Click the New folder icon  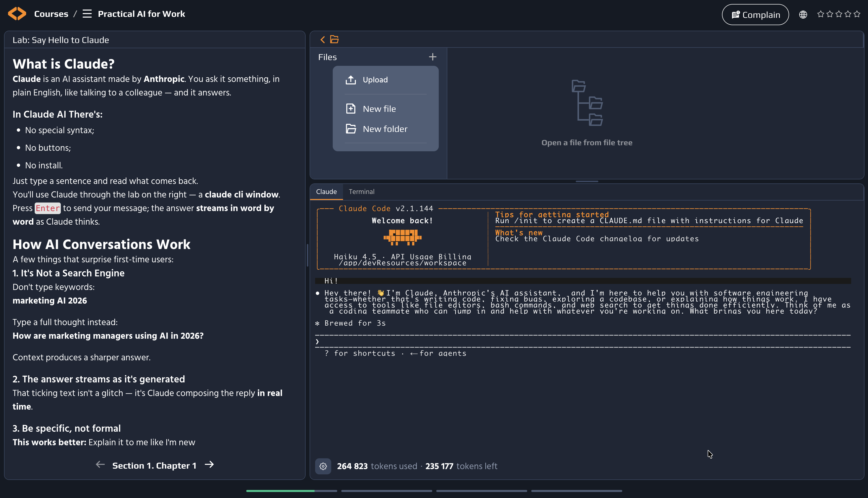[x=351, y=129]
